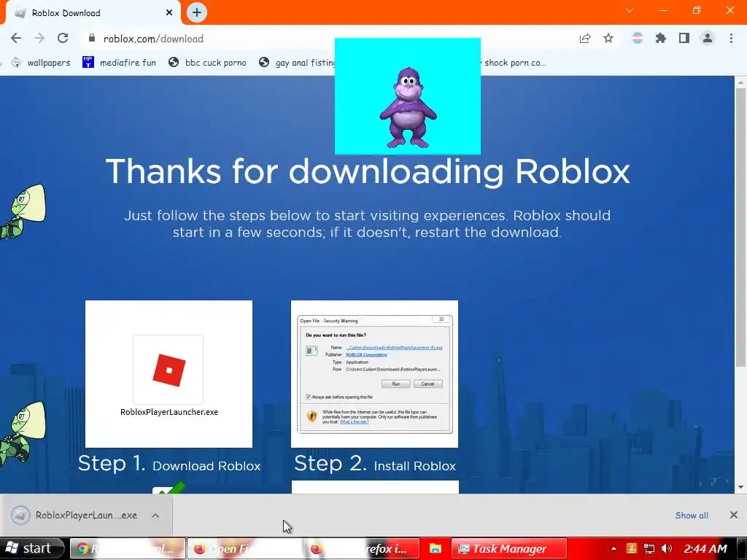Click the Thanks for downloading Roblox heading
Screen dimensions: 747x560
pos(368,171)
